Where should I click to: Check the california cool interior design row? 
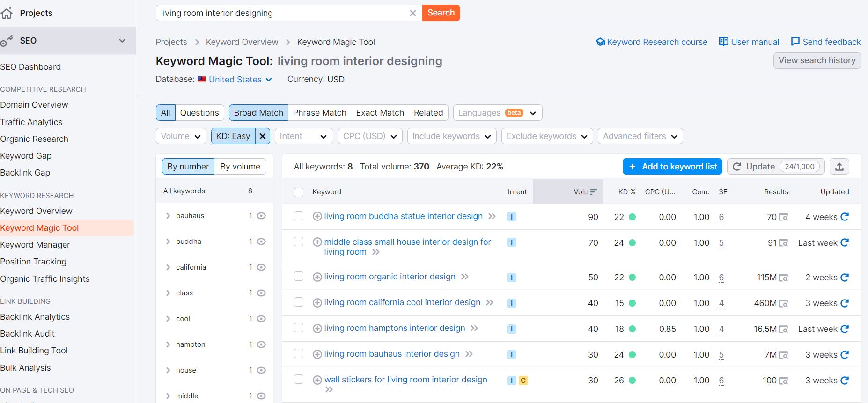coord(299,302)
